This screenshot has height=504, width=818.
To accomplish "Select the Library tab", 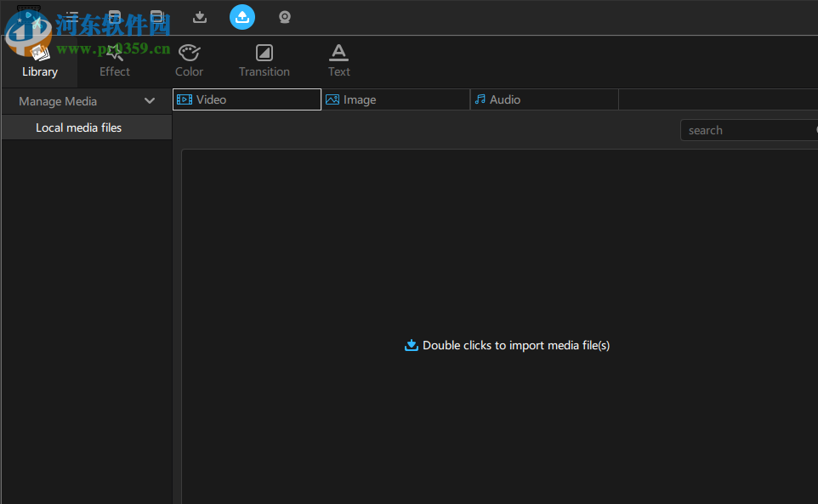I will [x=39, y=60].
